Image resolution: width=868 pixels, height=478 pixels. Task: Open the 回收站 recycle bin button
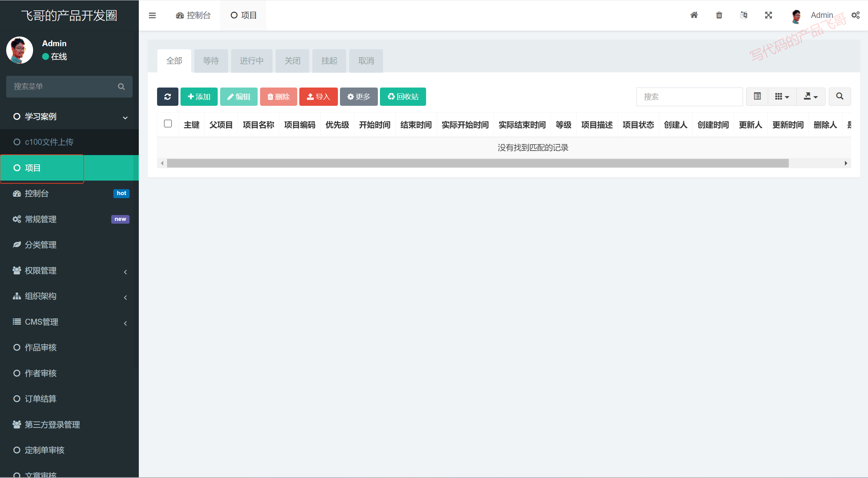pyautogui.click(x=403, y=96)
